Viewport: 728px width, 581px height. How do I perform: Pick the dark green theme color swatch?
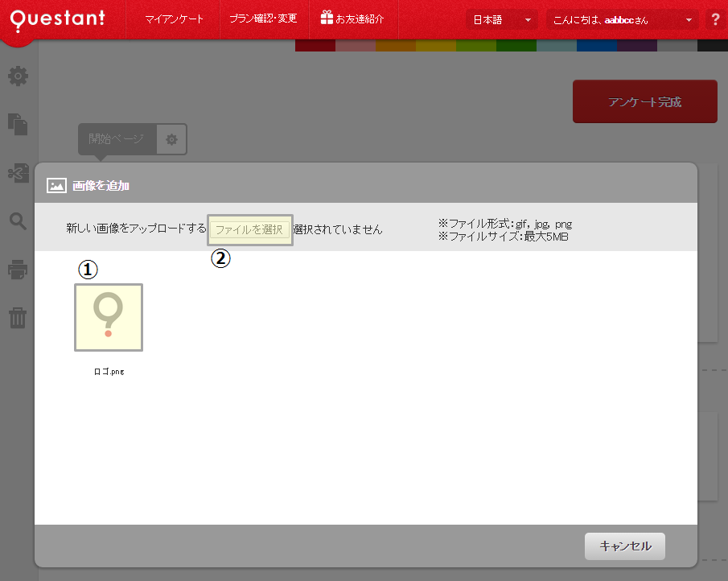[x=516, y=46]
